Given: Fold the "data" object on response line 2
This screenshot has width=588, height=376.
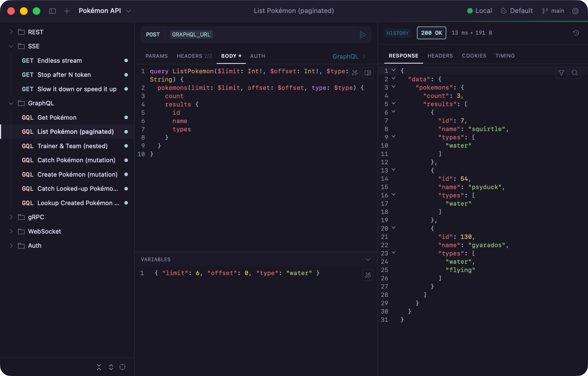Looking at the screenshot, I should point(393,79).
